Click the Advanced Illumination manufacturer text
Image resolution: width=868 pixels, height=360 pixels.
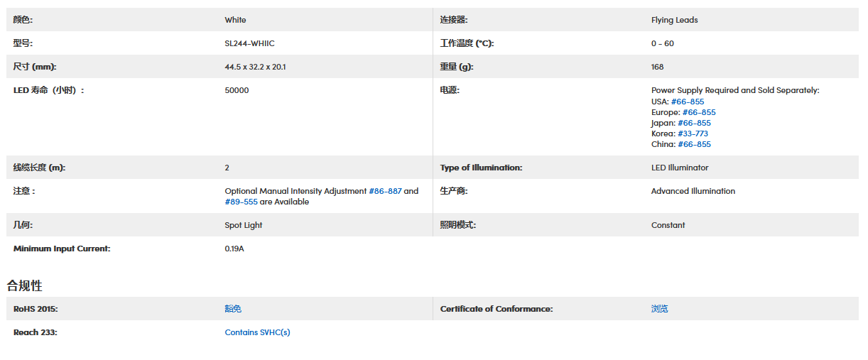(x=693, y=191)
